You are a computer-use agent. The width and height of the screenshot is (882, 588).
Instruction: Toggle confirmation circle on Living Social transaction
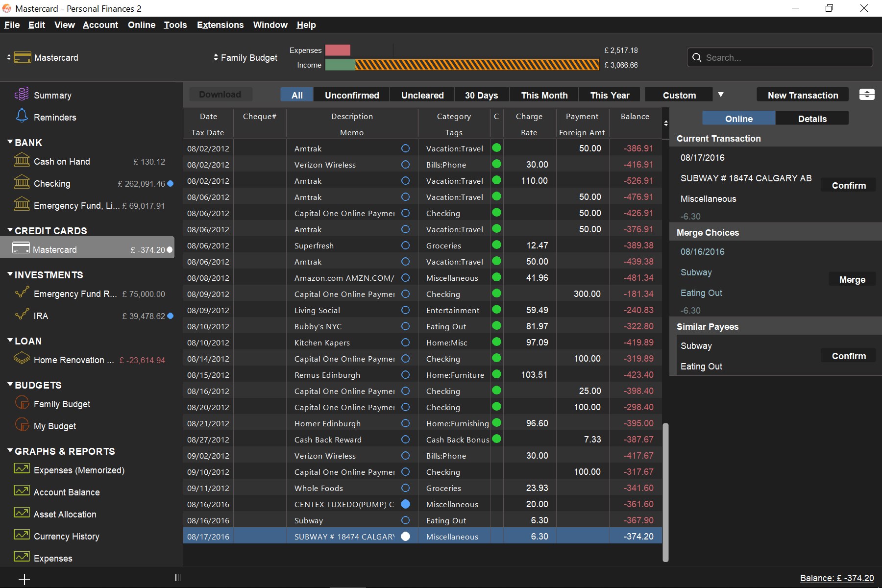pos(405,310)
